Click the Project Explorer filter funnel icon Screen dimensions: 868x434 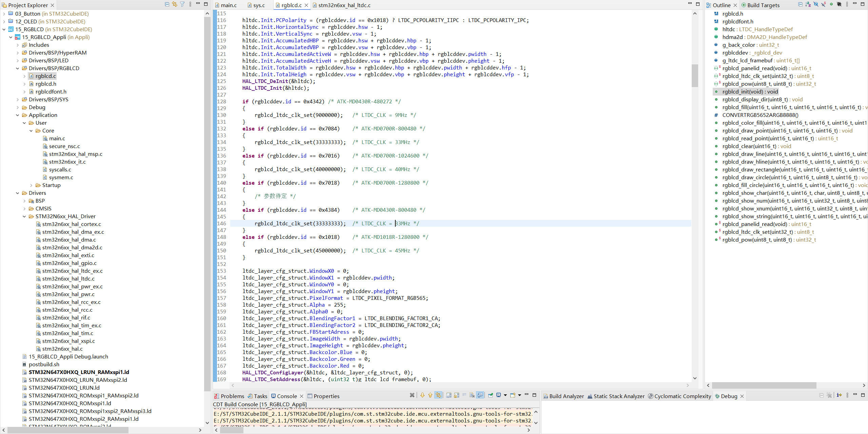[182, 4]
